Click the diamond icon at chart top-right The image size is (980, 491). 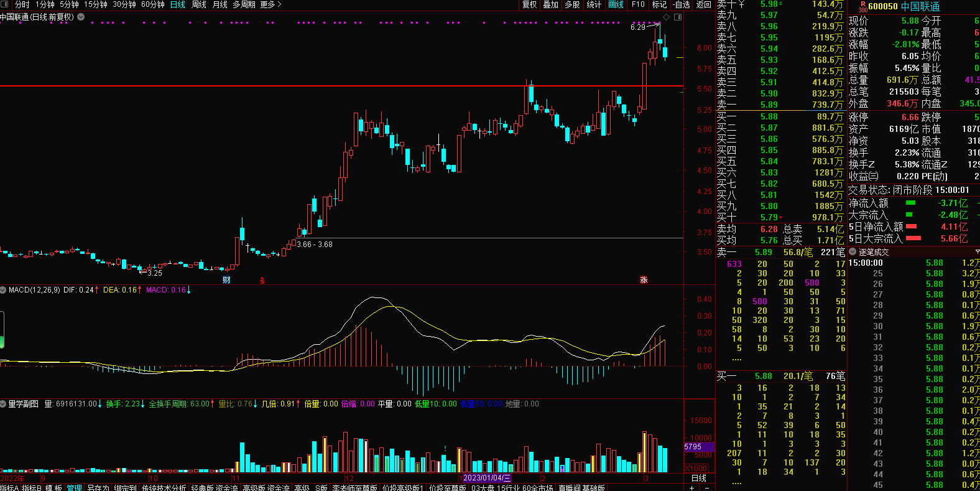[x=667, y=17]
